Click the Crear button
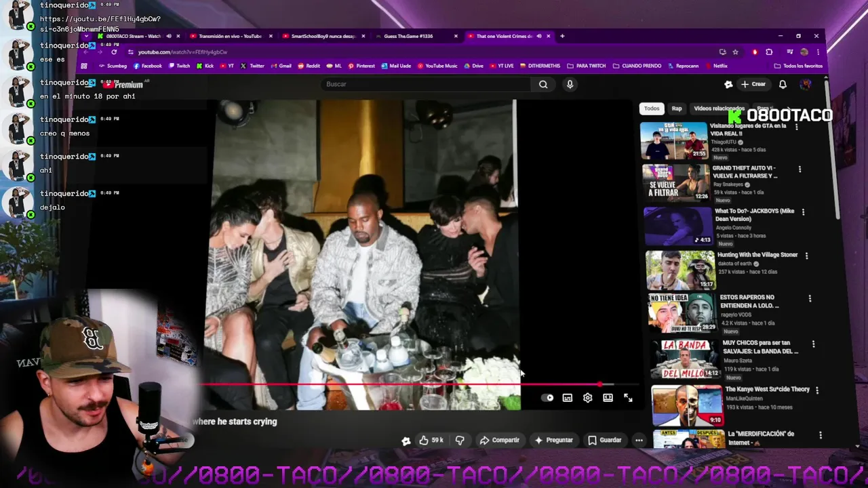The height and width of the screenshot is (488, 868). coord(753,84)
